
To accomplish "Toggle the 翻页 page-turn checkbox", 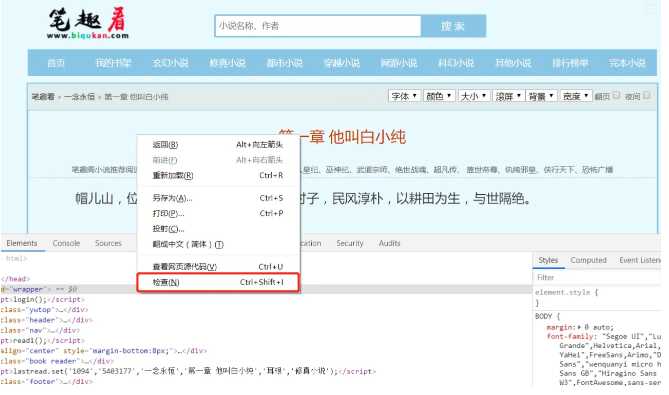I will 616,95.
